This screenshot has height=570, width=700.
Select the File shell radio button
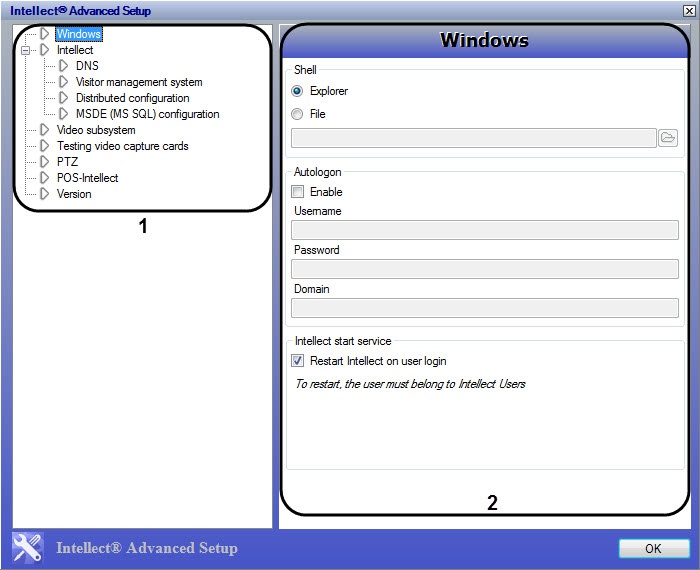297,114
